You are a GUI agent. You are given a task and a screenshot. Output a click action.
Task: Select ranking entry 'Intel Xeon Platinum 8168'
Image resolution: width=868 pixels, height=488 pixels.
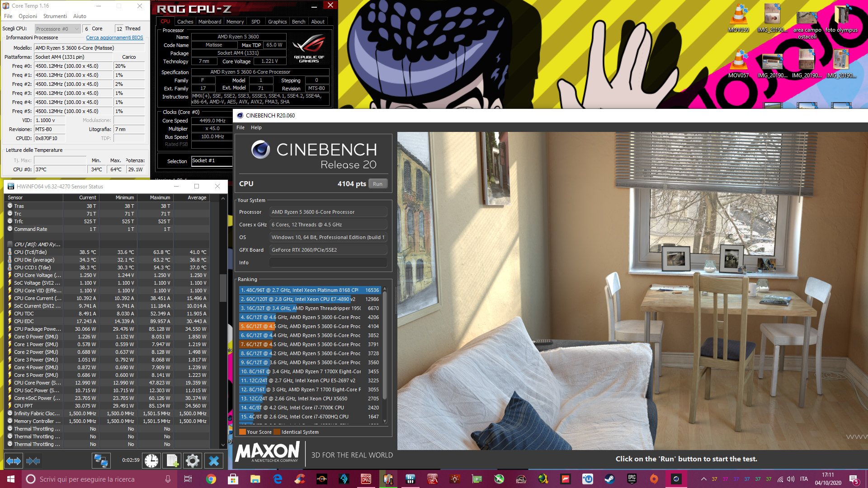tap(310, 290)
